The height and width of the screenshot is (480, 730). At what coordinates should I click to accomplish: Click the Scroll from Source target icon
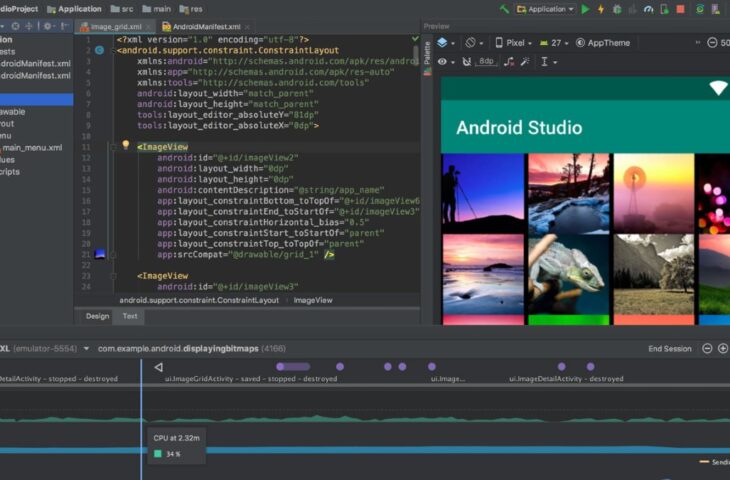[16, 27]
